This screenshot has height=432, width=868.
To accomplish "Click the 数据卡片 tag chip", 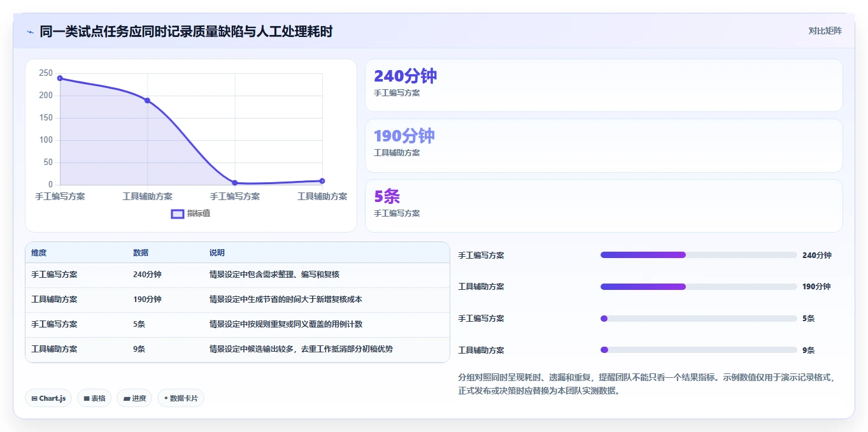I will point(181,398).
